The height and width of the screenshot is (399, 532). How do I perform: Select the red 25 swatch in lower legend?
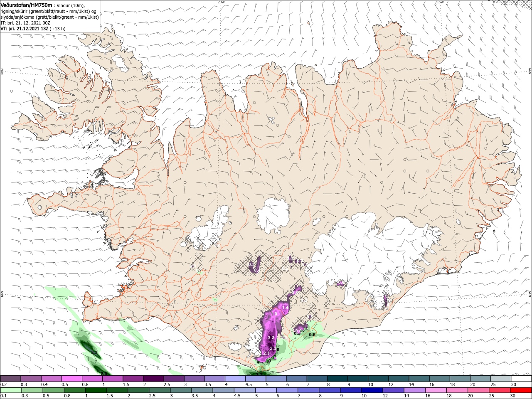point(500,390)
